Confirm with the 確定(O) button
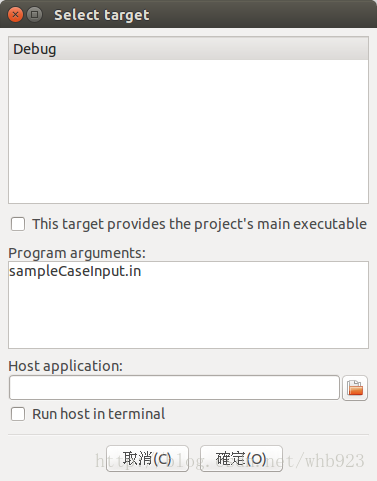 (x=241, y=459)
